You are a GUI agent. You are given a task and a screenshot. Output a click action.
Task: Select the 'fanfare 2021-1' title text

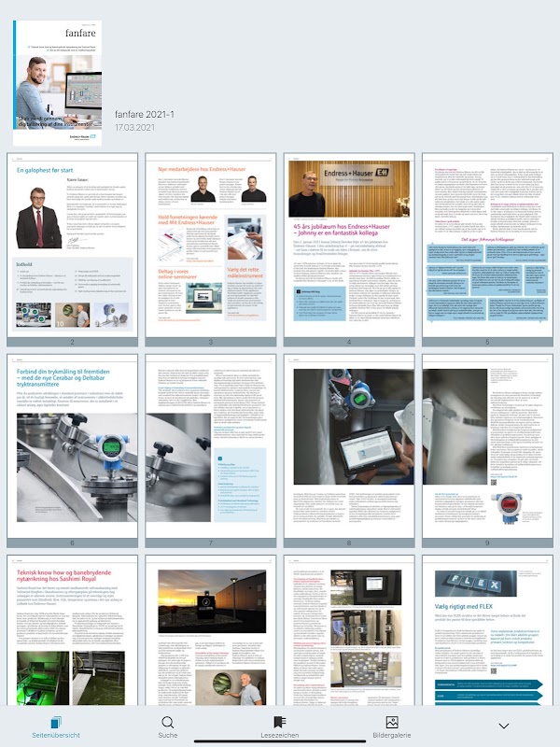tap(145, 114)
